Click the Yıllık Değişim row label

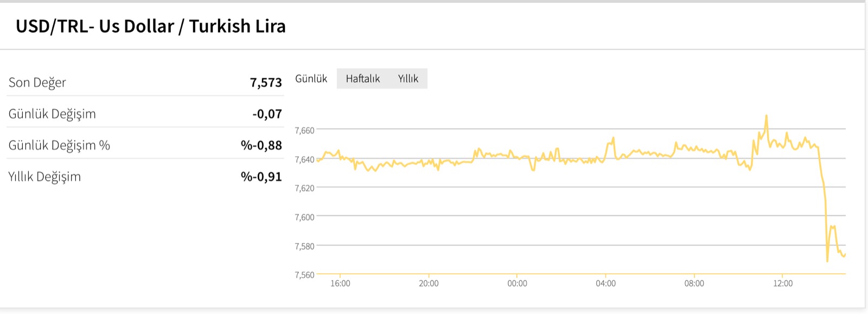44,177
